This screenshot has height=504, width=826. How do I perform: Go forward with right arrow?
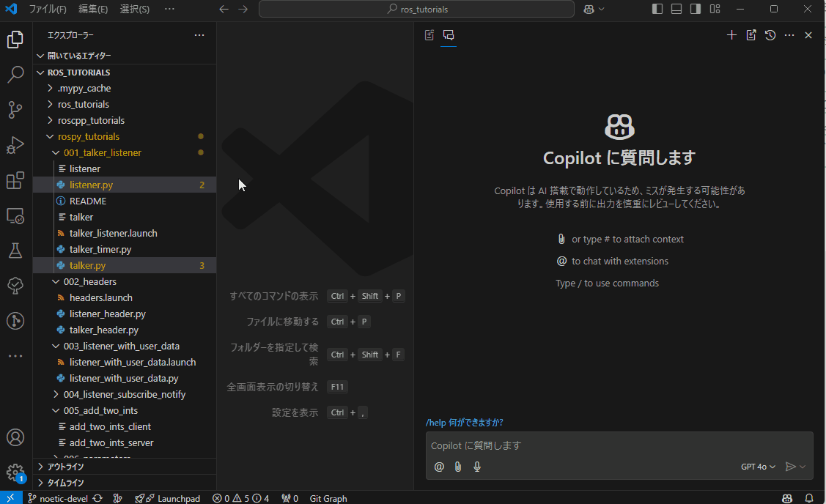pos(243,9)
